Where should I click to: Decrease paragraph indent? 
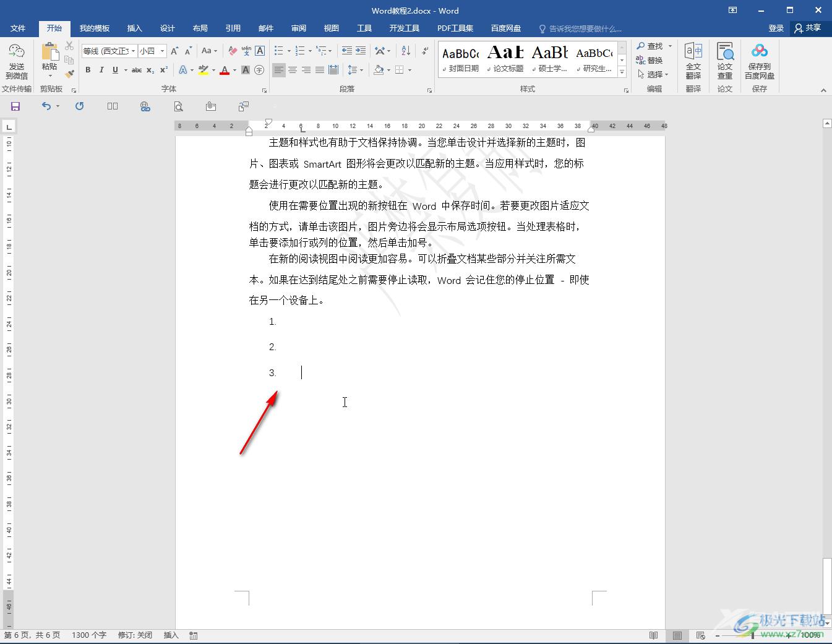coord(347,51)
